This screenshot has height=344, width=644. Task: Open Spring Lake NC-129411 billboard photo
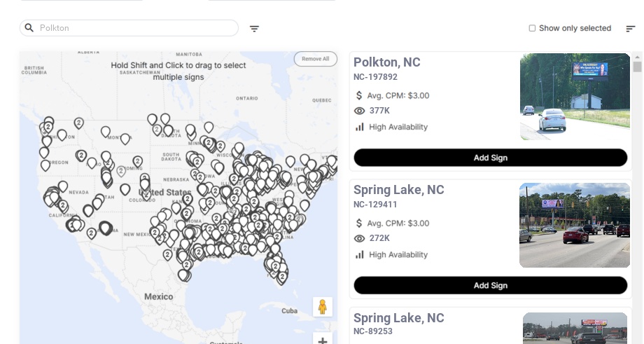pyautogui.click(x=575, y=225)
